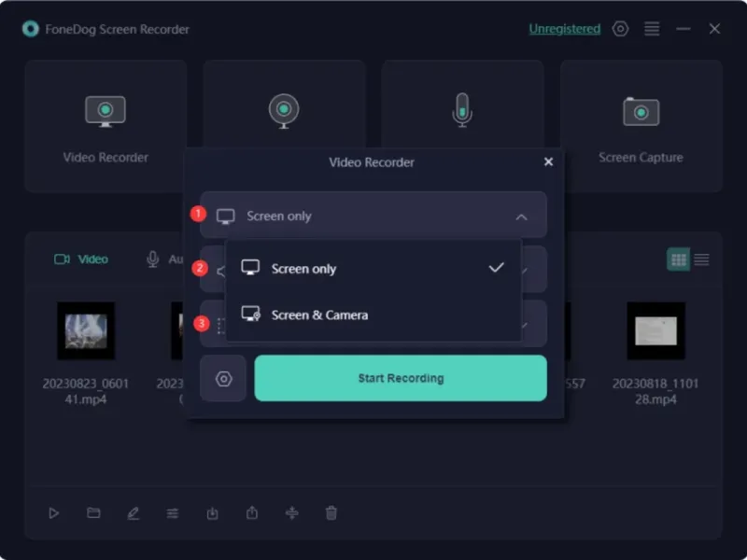Screen dimensions: 747x560
Task: Expand the second dropdown arrow (sound row)
Action: [x=525, y=271]
